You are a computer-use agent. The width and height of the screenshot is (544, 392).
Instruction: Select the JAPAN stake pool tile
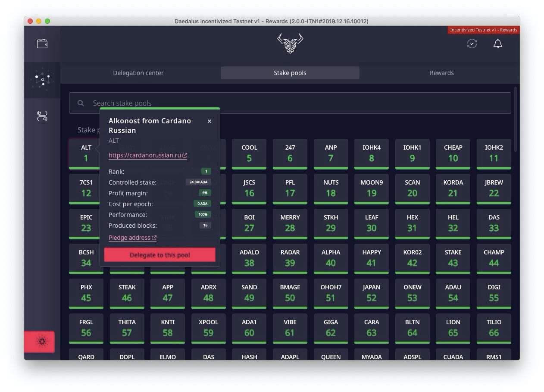tap(372, 294)
